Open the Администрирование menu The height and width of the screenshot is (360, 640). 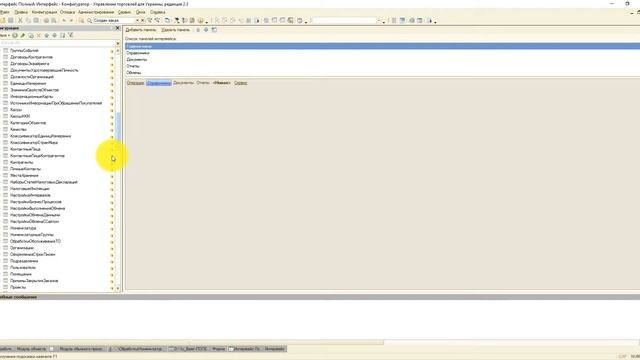[96, 12]
